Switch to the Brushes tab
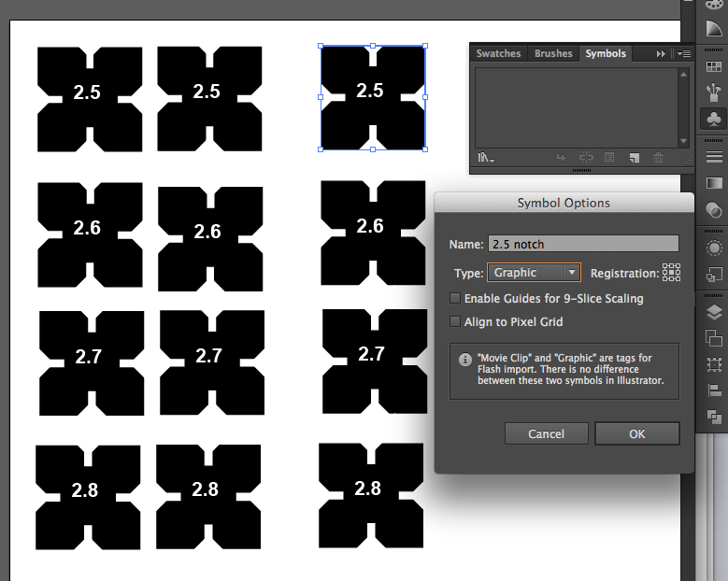 (553, 53)
